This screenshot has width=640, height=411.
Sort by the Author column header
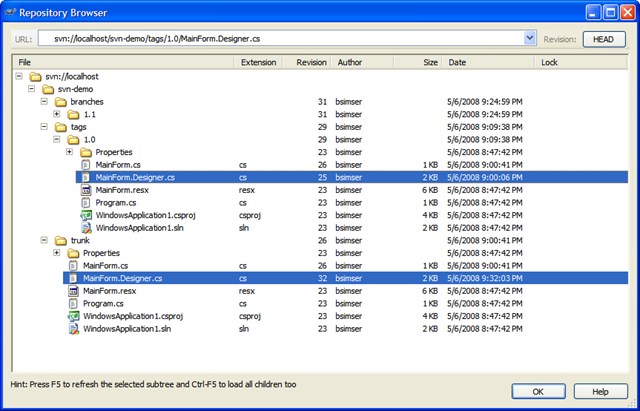point(363,62)
